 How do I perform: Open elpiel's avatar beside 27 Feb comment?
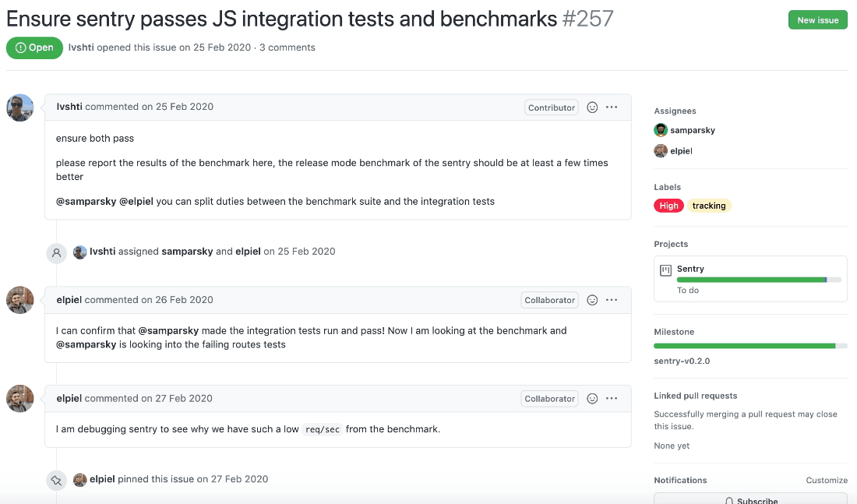19,399
